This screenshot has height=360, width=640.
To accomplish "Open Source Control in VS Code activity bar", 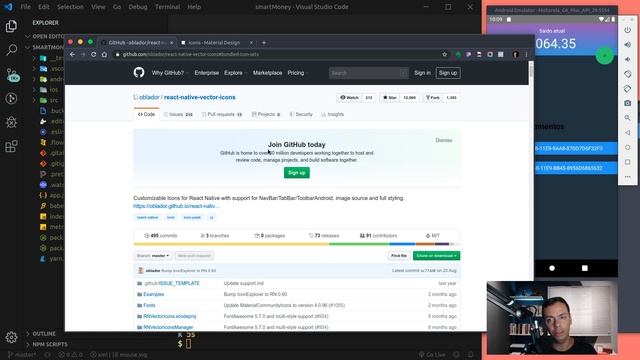I will click(11, 75).
